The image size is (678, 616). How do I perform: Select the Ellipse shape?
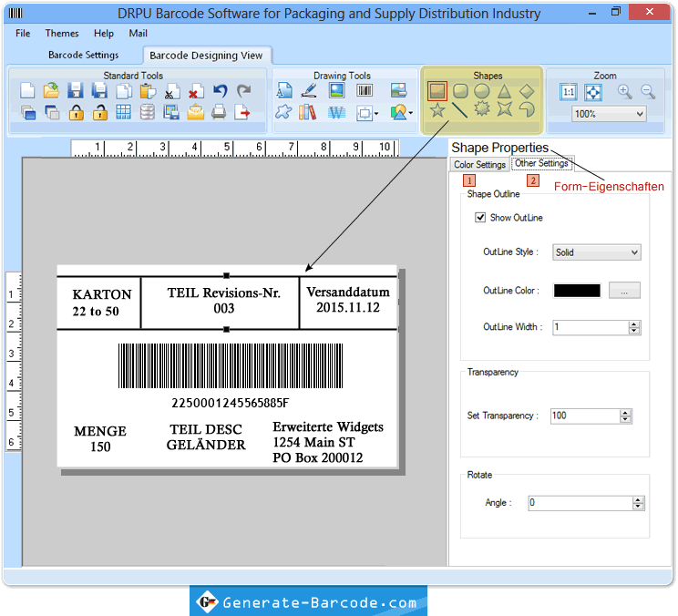point(482,91)
